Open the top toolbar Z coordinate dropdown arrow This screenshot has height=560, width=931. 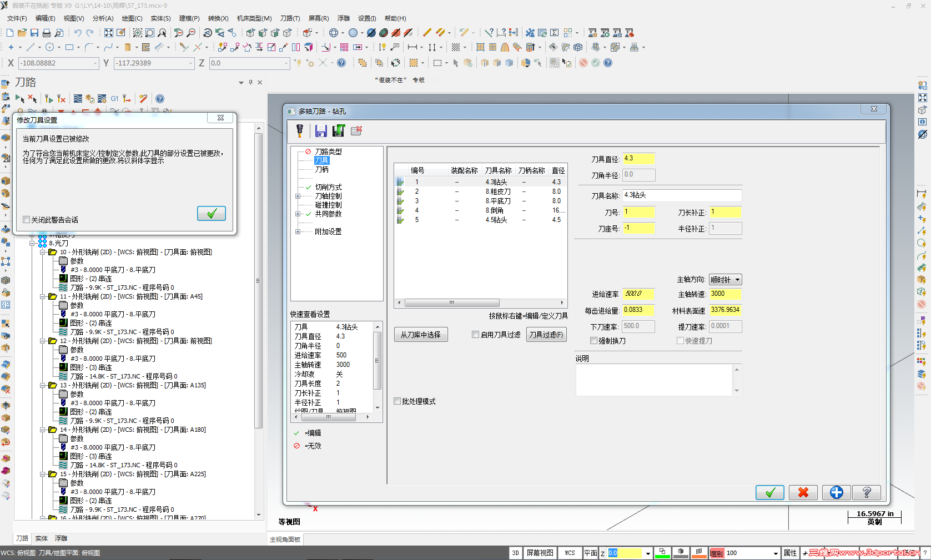(x=286, y=63)
